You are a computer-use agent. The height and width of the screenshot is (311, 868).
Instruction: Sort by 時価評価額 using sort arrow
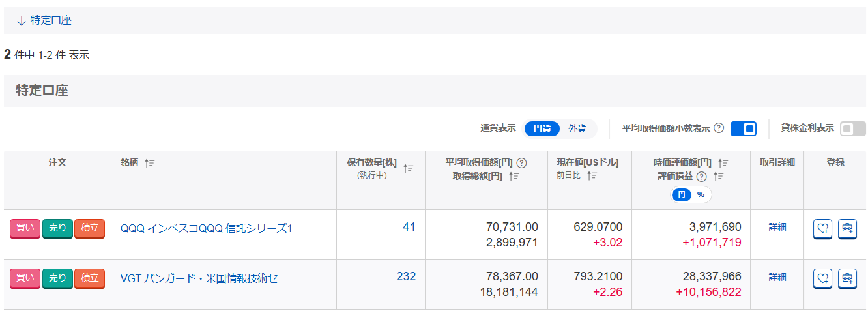point(723,163)
